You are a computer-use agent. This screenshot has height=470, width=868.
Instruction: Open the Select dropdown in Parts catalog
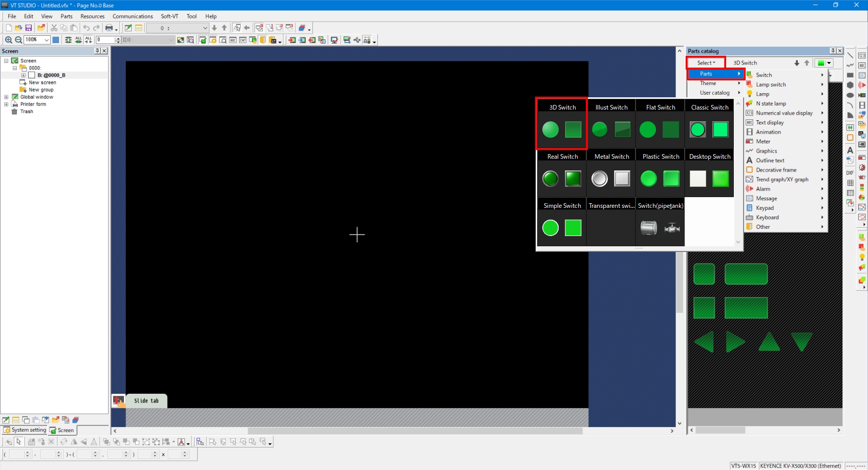coord(706,63)
